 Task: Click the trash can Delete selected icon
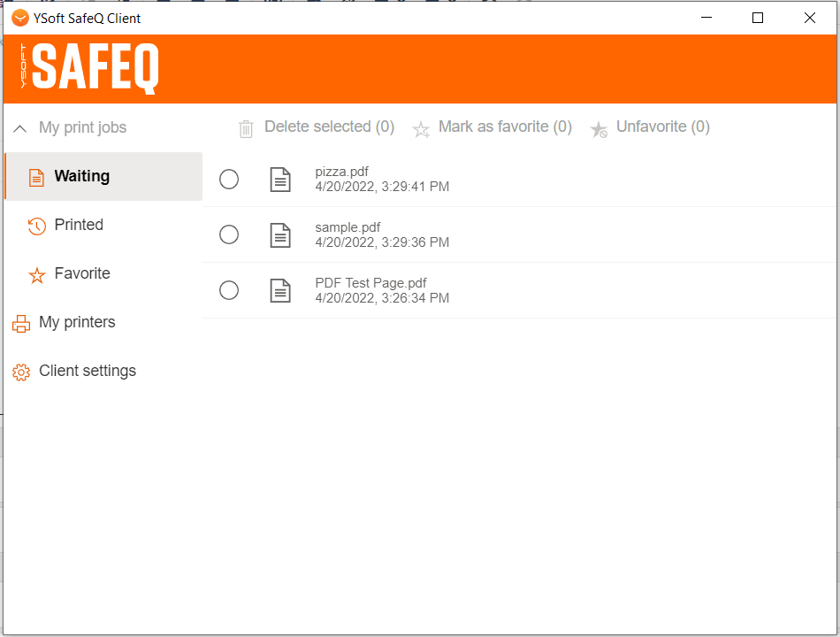tap(246, 129)
